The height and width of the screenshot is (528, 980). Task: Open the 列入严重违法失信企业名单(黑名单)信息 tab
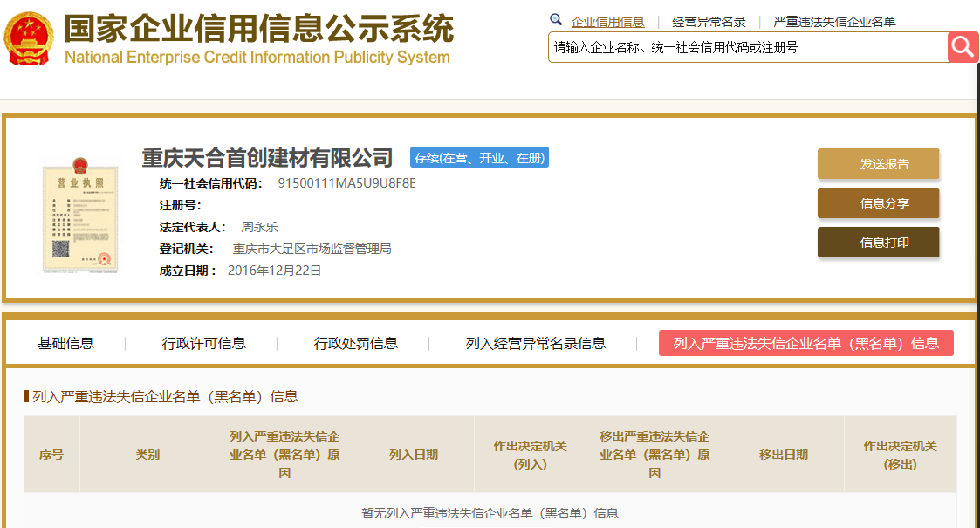[806, 343]
